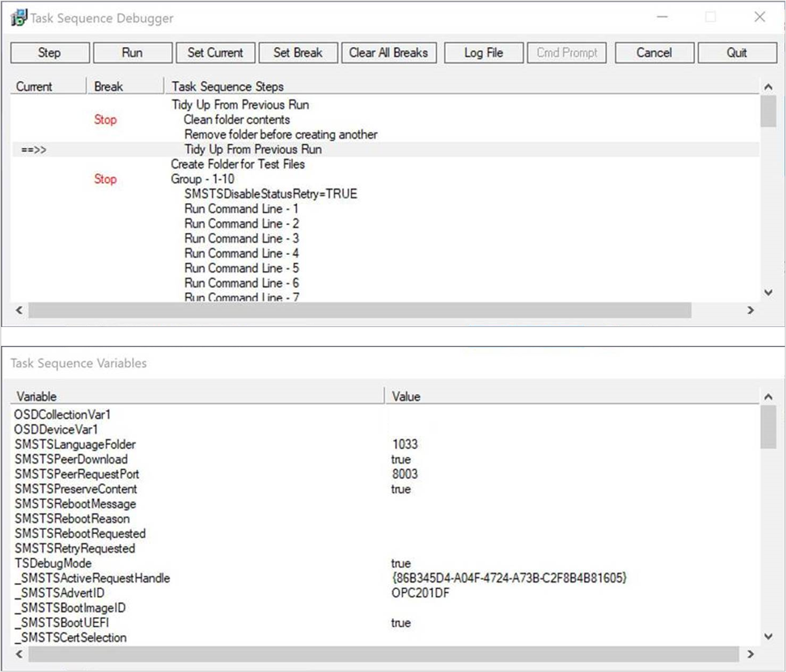The image size is (786, 672).
Task: Click Set Break on selected step
Action: (x=298, y=52)
